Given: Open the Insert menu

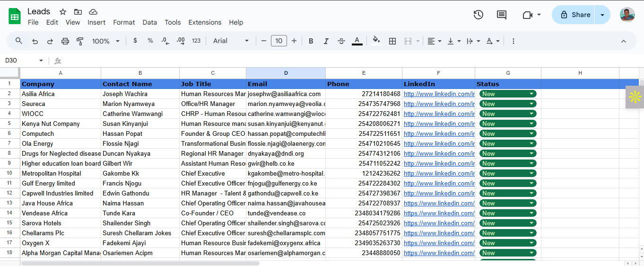Looking at the screenshot, I should [x=96, y=22].
